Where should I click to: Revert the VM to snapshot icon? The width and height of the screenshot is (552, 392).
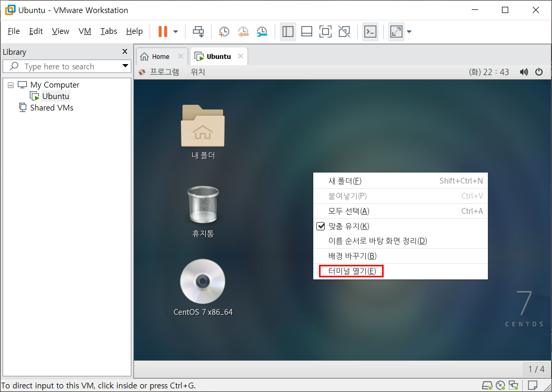243,31
